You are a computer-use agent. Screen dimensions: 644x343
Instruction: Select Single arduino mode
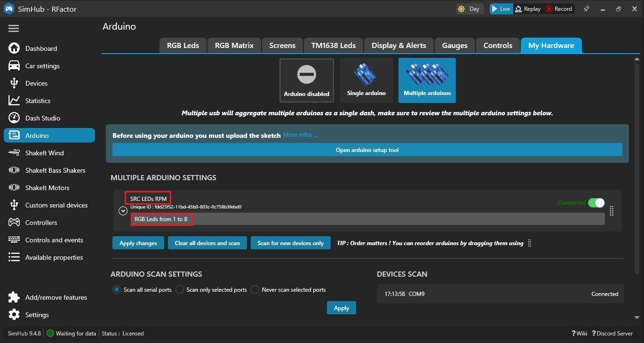click(x=366, y=80)
